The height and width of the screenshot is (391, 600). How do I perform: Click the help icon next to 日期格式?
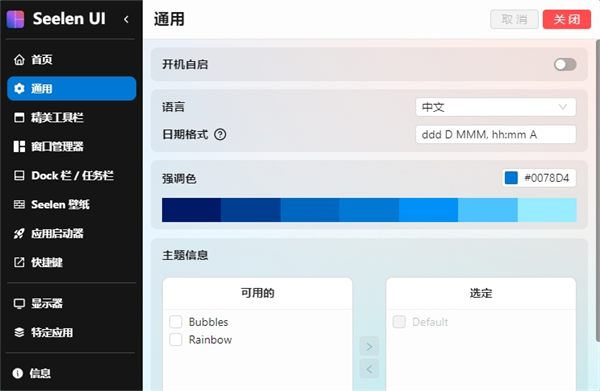220,135
